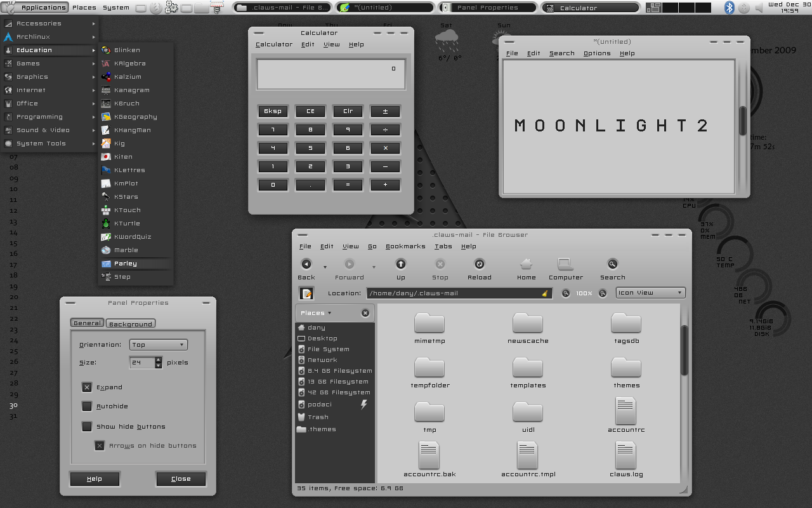Screen dimensions: 812x508
Task: Click the divide button on Calculator
Action: point(385,130)
